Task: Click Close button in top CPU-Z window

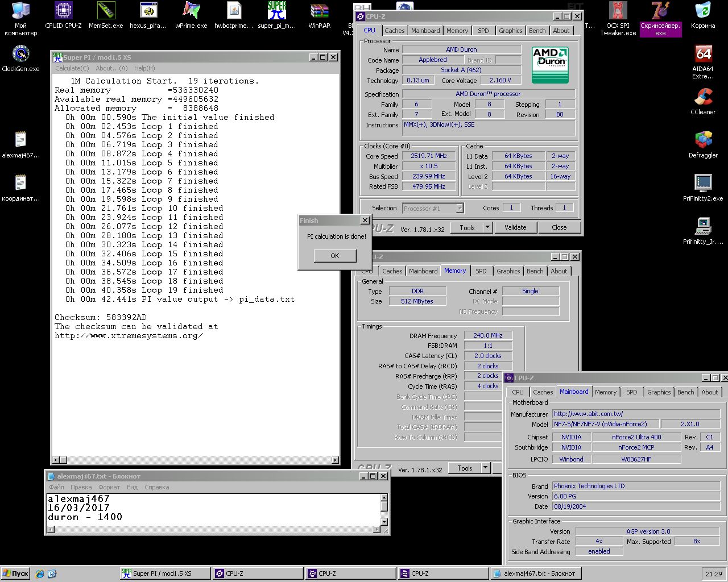Action: click(x=559, y=227)
